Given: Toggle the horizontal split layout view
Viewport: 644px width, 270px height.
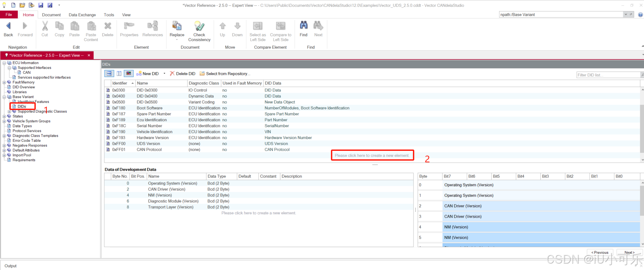Looking at the screenshot, I should point(109,74).
